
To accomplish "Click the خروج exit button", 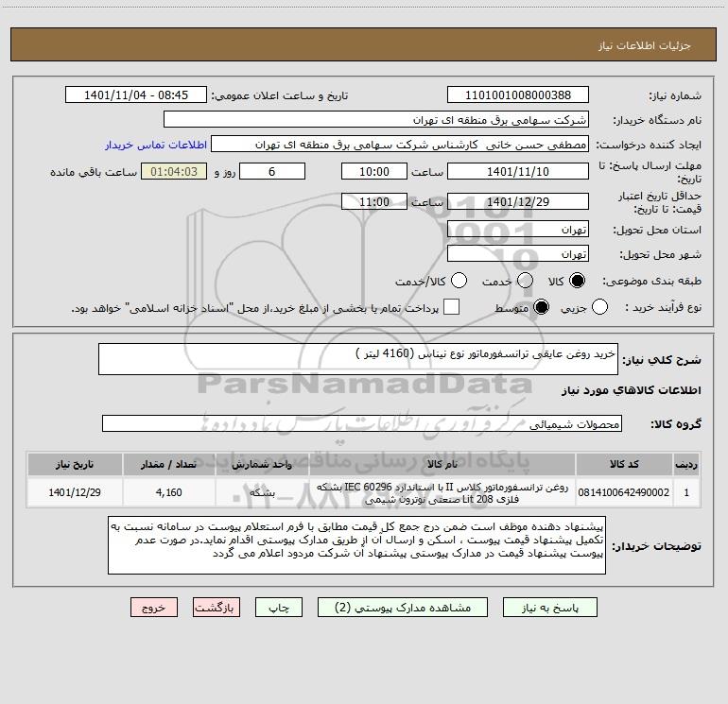I will coord(154,608).
